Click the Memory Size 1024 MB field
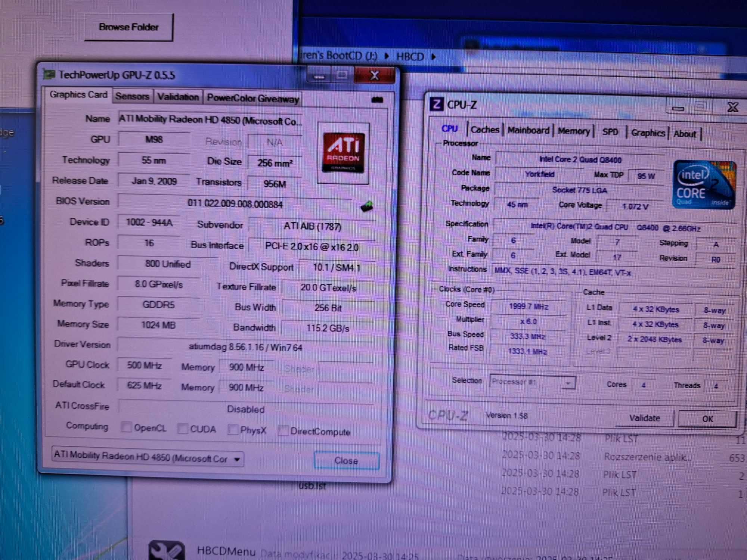 pos(158,325)
